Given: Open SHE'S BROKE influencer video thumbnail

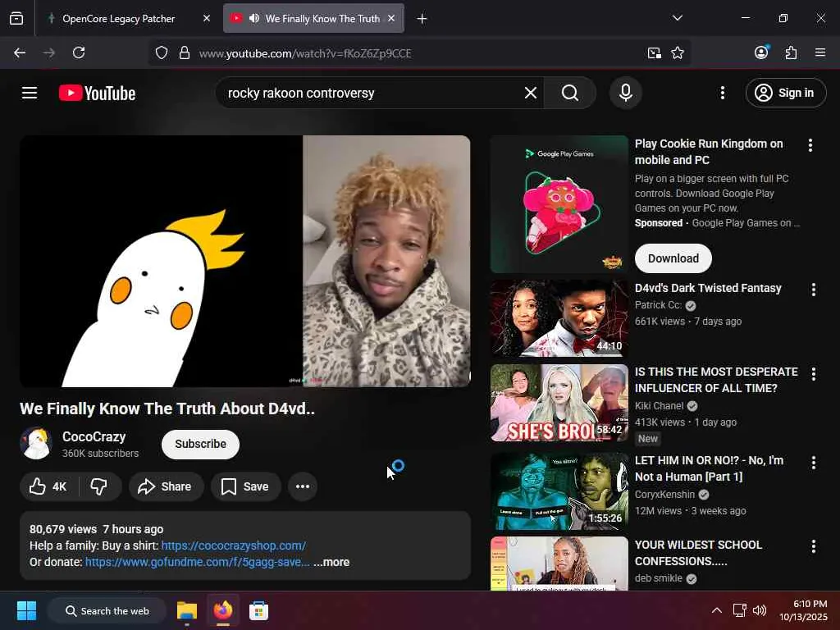Looking at the screenshot, I should [559, 403].
